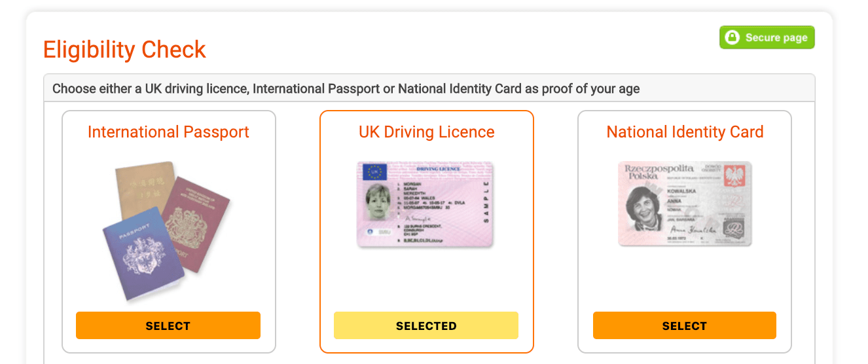Click the National Identity Card heading

[685, 132]
